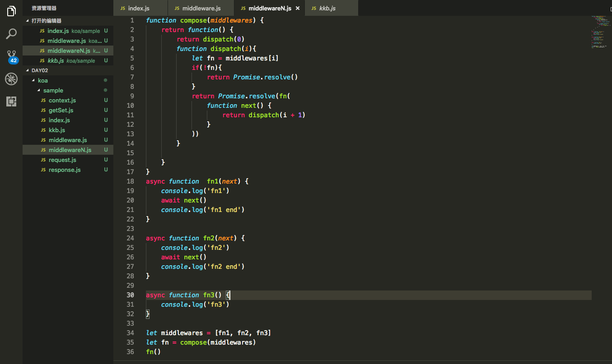Select middlewareN.js under sample folder
612x364 pixels.
(68, 150)
